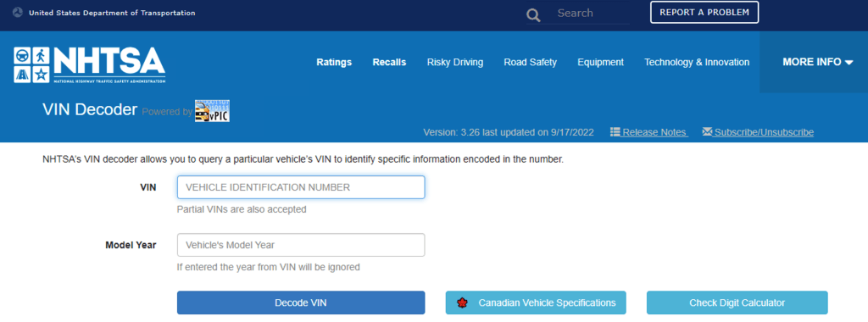This screenshot has width=868, height=322.
Task: Open the Release Notes link
Action: [x=654, y=133]
